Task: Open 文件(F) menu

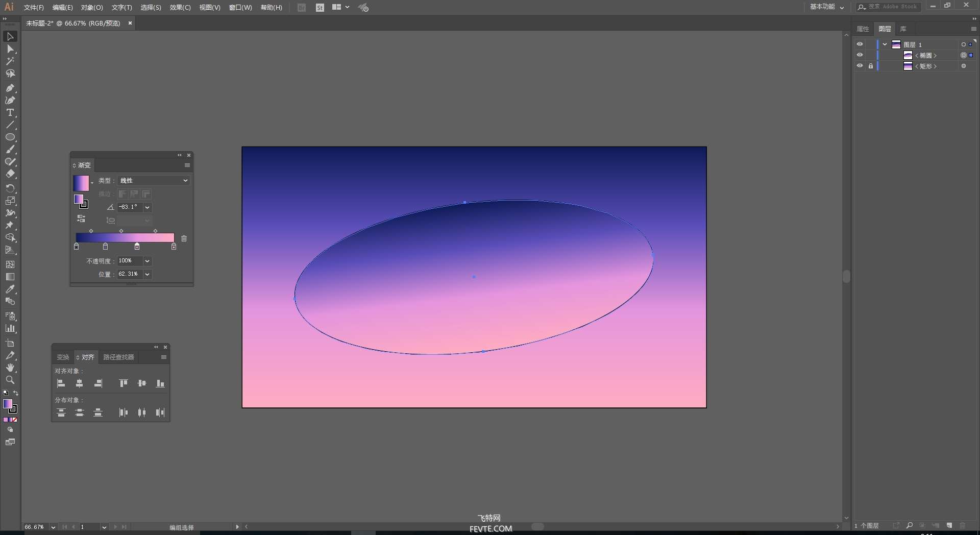Action: point(34,8)
